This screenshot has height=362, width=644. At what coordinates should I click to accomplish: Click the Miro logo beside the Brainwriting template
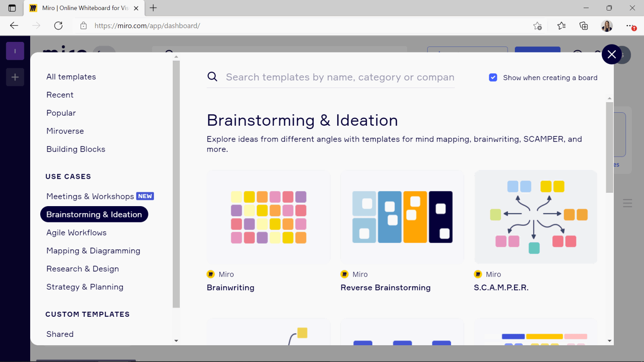[x=210, y=274]
